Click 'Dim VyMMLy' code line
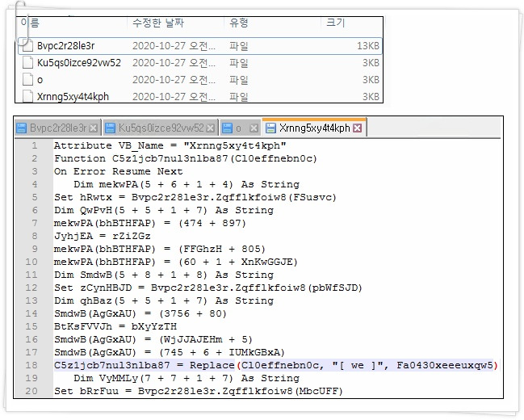The image size is (524, 420). click(187, 378)
